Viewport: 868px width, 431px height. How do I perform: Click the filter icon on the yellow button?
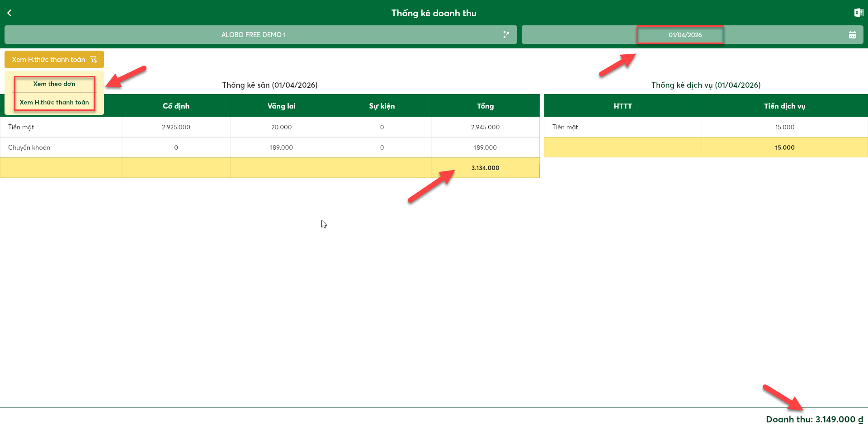[x=94, y=60]
